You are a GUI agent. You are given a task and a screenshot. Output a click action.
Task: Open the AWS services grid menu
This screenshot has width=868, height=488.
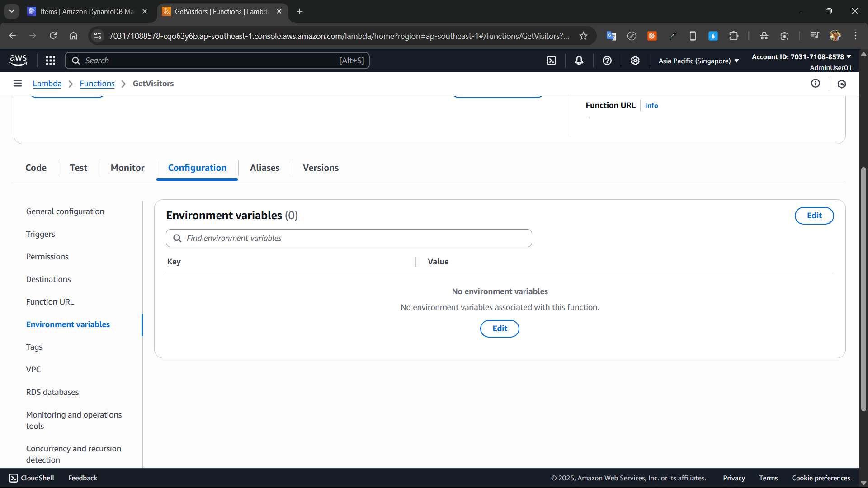coord(51,61)
